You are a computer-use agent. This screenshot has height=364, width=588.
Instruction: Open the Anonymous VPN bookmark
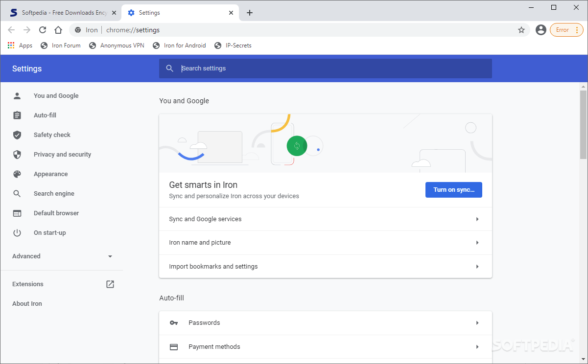click(x=117, y=45)
